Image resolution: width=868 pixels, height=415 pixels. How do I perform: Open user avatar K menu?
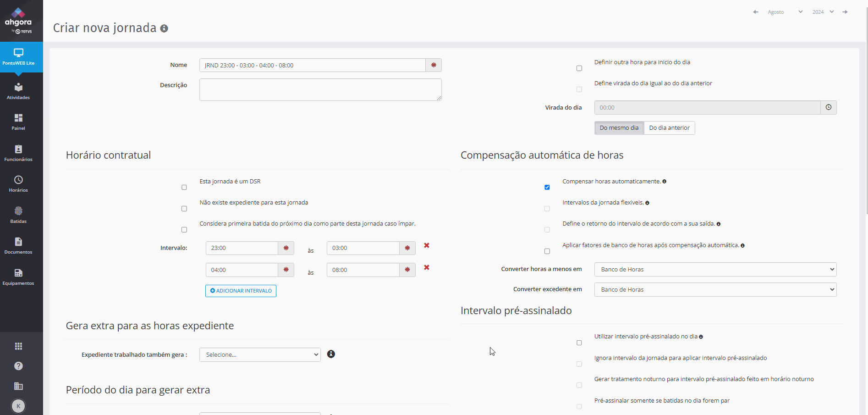[18, 406]
